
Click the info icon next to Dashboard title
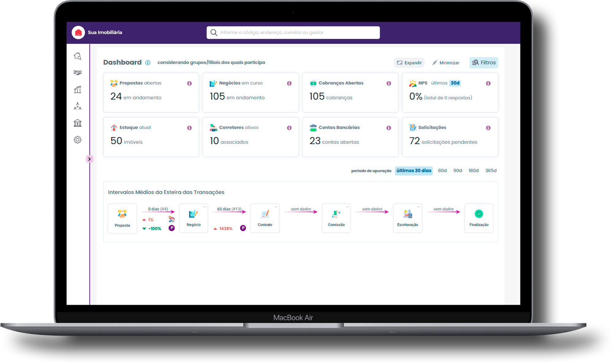pos(148,63)
